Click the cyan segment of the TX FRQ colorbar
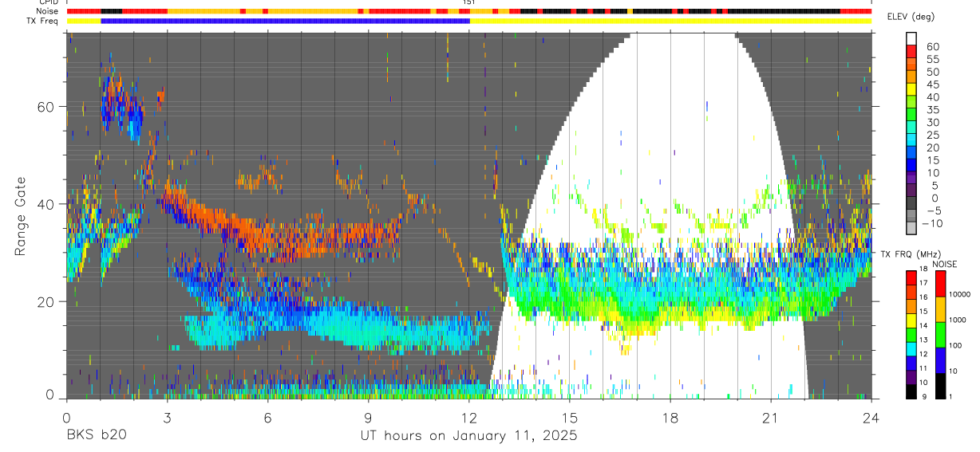Image resolution: width=980 pixels, height=452 pixels. point(911,348)
